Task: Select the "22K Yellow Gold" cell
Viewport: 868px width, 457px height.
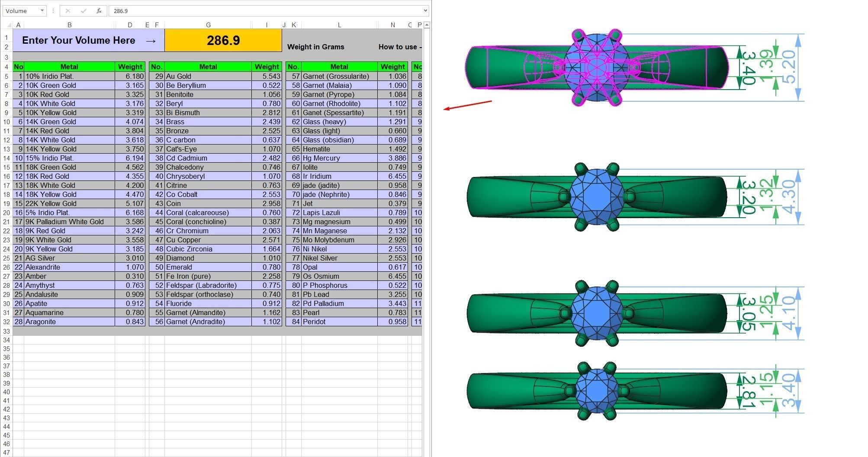Action: click(x=69, y=203)
